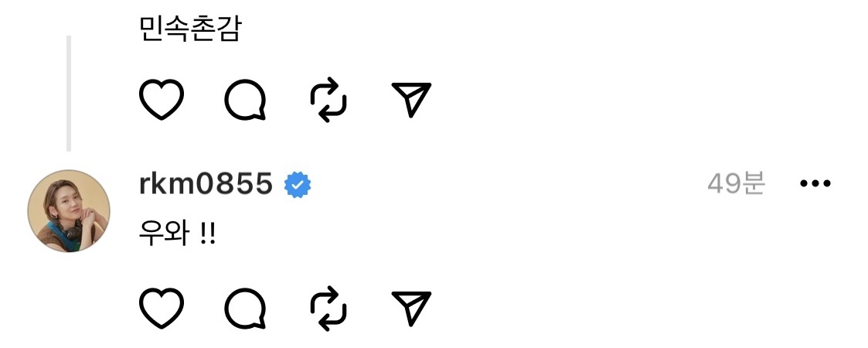The height and width of the screenshot is (348, 868).
Task: Open rkm0855's profile picture
Action: pyautogui.click(x=69, y=211)
